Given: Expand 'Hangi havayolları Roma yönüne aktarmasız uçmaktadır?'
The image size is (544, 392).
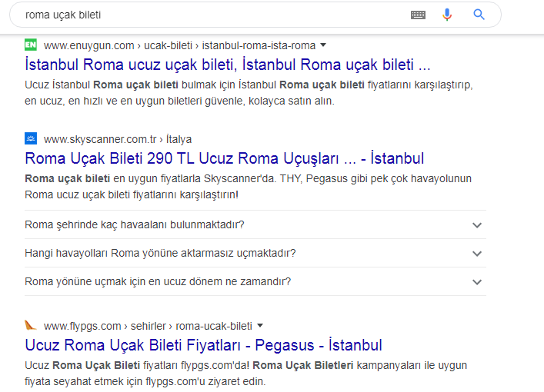Looking at the screenshot, I should coord(255,253).
